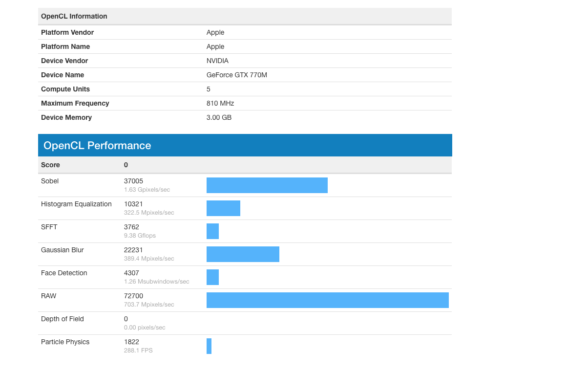Viewport: 588px width, 374px height.
Task: Select the Face Detection score 4307
Action: [132, 273]
